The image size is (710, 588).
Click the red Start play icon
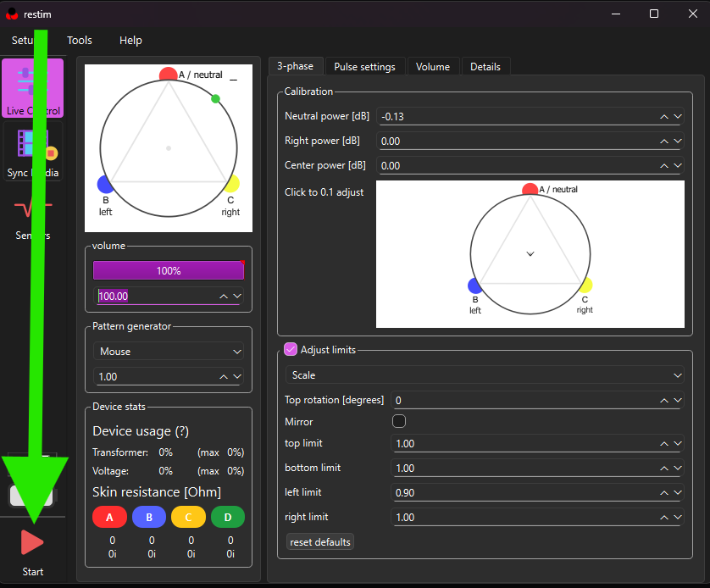coord(31,542)
